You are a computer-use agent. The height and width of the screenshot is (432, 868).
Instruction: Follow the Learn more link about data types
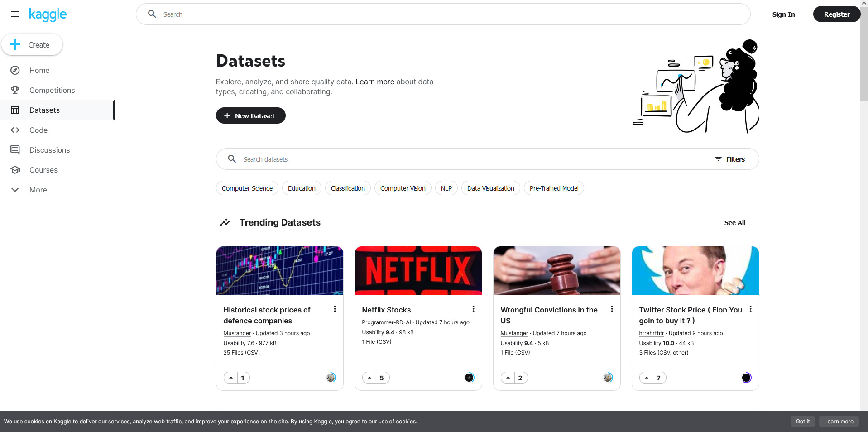coord(374,82)
